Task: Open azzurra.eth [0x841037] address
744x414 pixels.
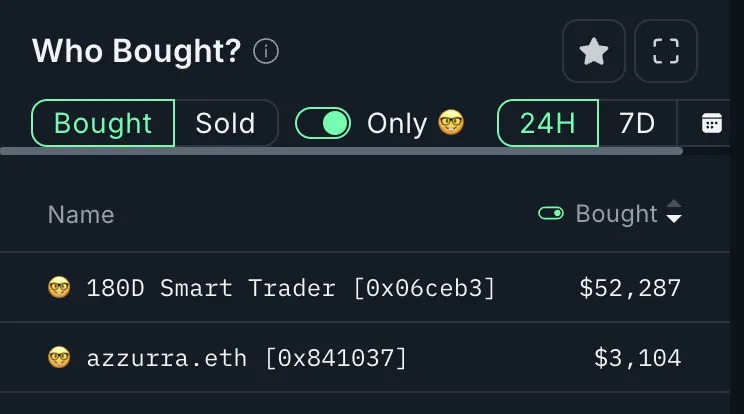Action: (x=247, y=358)
